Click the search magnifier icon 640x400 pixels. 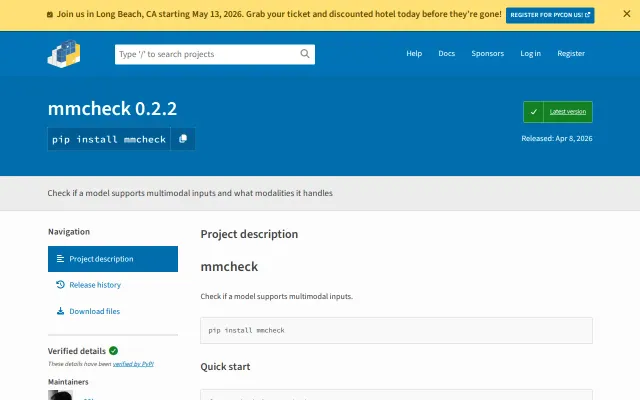305,54
